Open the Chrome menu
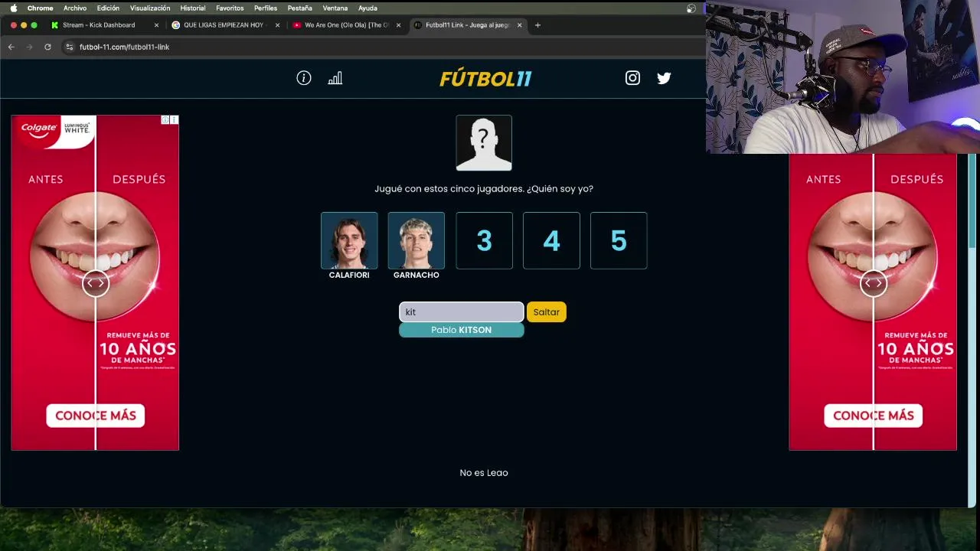 point(40,8)
